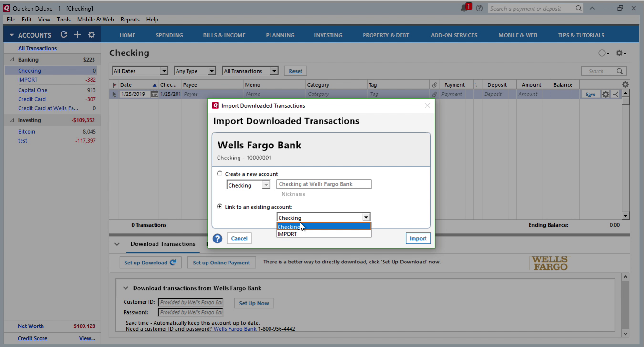Image resolution: width=644 pixels, height=347 pixels.
Task: Click the split transaction icon
Action: 615,94
